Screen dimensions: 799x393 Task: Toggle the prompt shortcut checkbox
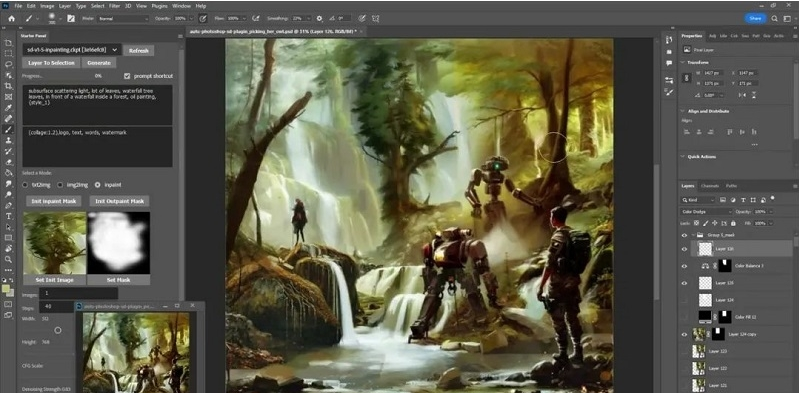(127, 76)
